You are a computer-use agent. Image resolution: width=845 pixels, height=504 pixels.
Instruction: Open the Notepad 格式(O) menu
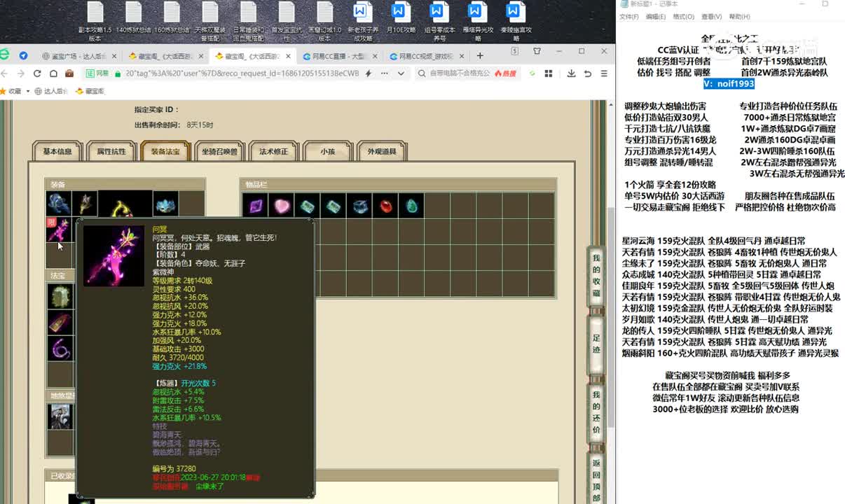683,17
